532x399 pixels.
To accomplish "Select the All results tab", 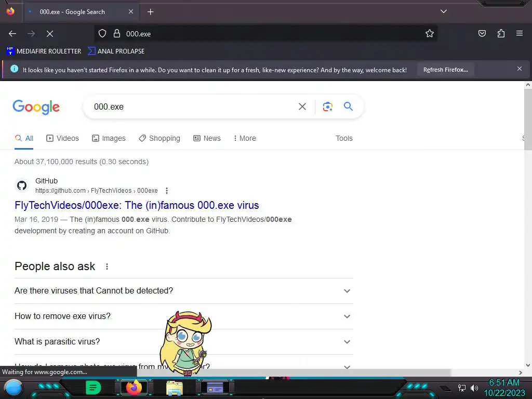I will tap(24, 138).
